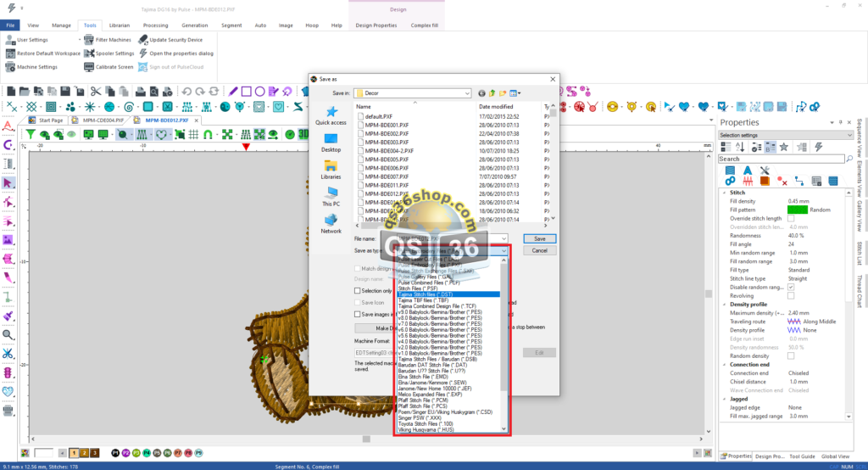
Task: Select thread color P3 in palette
Action: [x=136, y=453]
